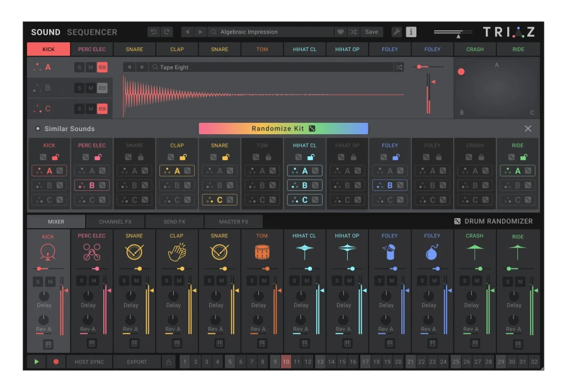This screenshot has width=567, height=392.
Task: Click the Randomize Kit button
Action: [283, 129]
